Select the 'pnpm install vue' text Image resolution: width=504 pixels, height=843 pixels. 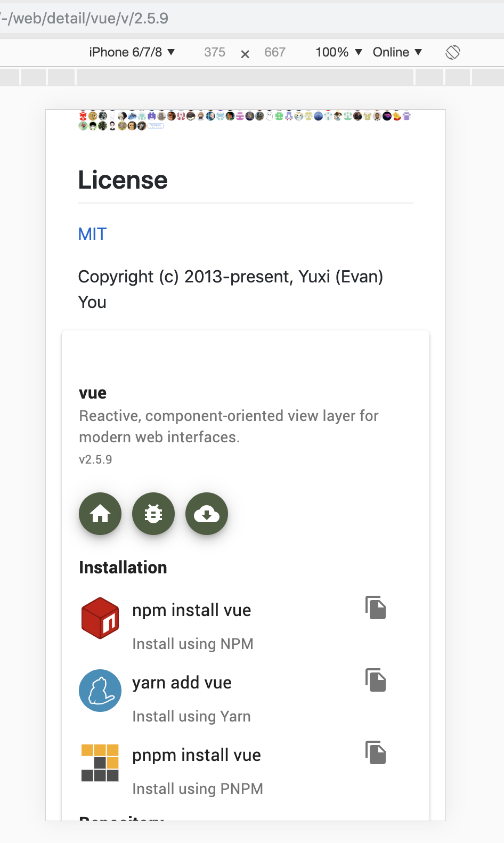pyautogui.click(x=197, y=755)
